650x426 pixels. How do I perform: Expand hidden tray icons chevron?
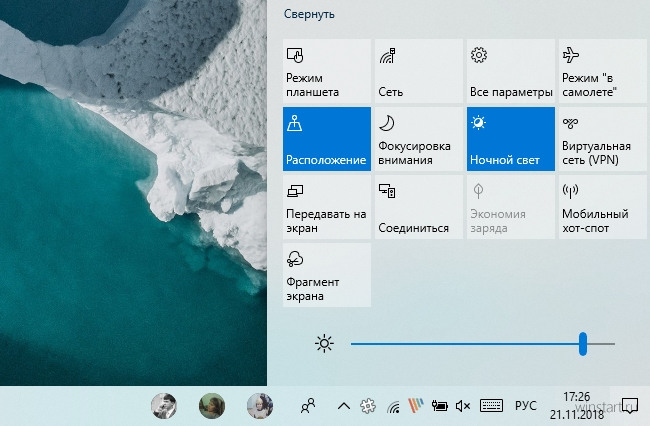click(344, 406)
